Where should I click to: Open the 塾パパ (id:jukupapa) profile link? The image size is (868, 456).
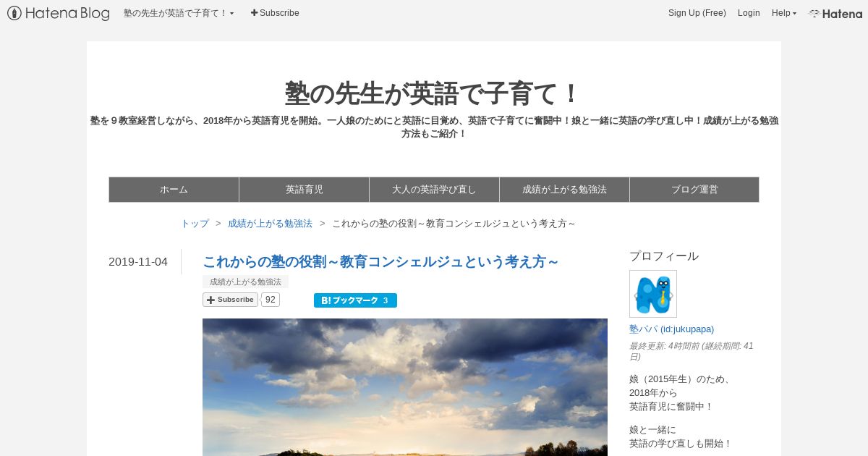click(671, 329)
